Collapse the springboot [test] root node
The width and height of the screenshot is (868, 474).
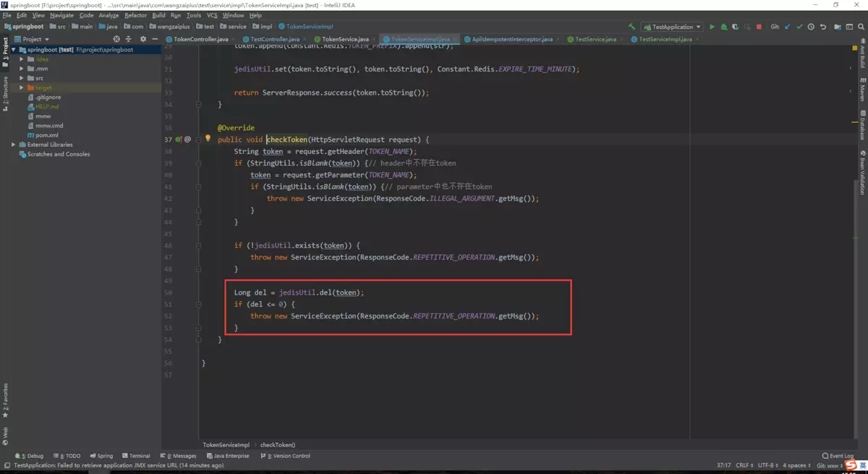[14, 50]
